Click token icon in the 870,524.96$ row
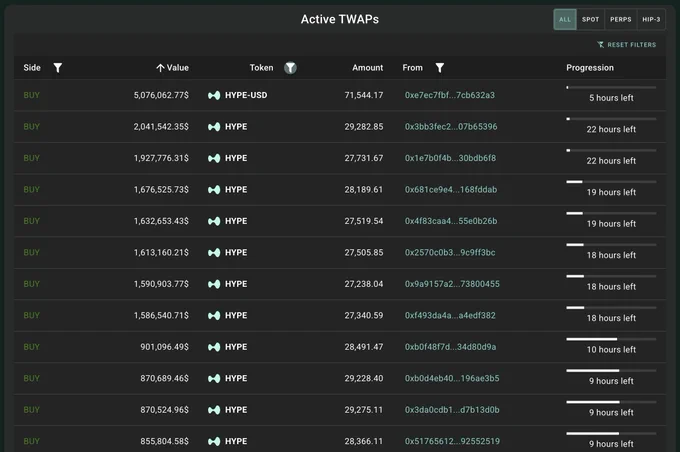680x452 pixels. [214, 410]
